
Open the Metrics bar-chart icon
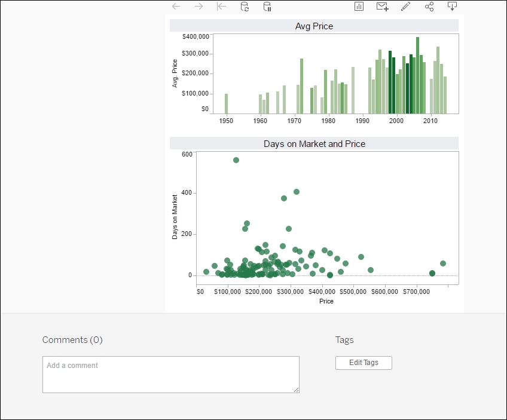pyautogui.click(x=359, y=7)
